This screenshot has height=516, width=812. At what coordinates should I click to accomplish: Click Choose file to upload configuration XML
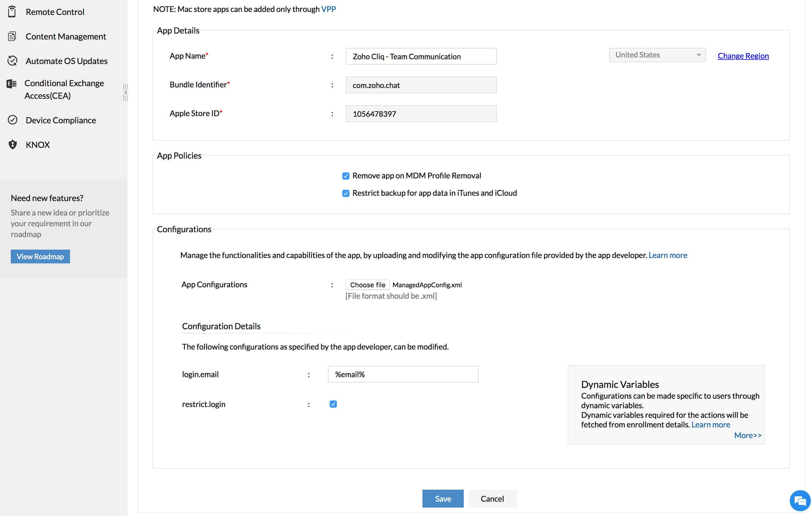point(367,284)
